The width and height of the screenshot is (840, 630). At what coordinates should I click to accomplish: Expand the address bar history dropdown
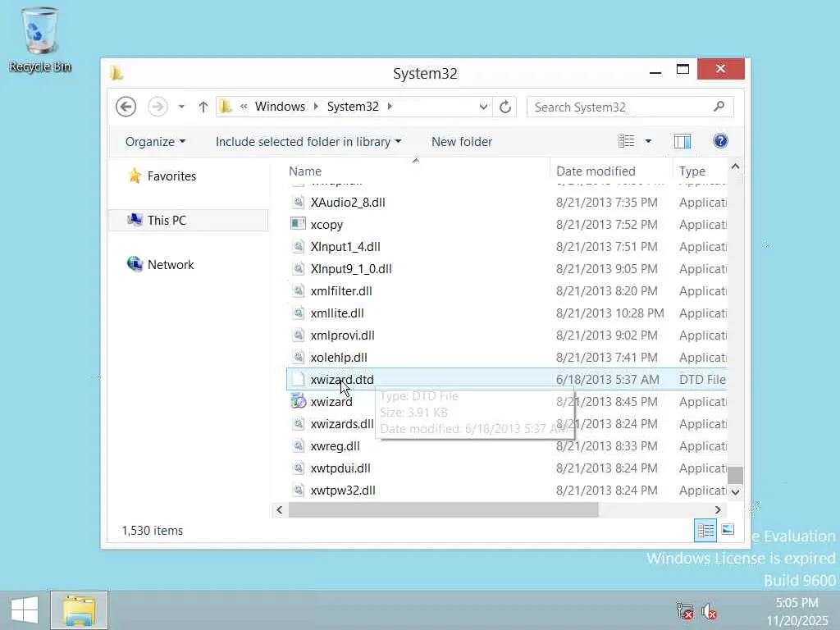point(483,107)
